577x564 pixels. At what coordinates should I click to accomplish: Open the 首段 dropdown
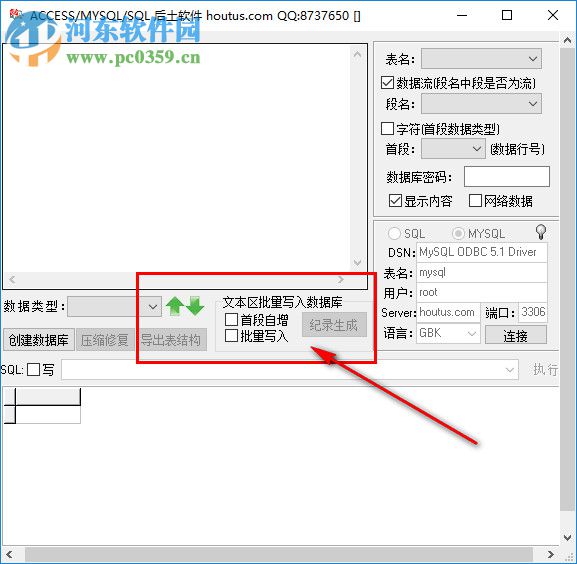pyautogui.click(x=453, y=149)
